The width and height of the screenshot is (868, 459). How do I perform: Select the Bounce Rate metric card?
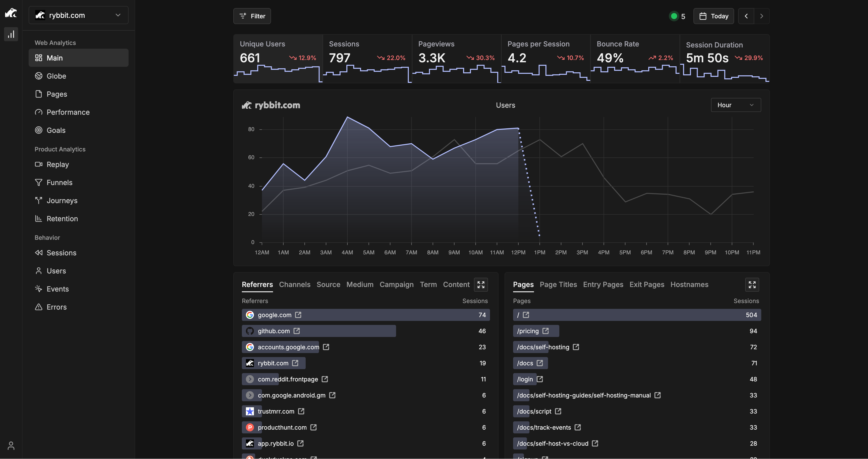[x=634, y=58]
